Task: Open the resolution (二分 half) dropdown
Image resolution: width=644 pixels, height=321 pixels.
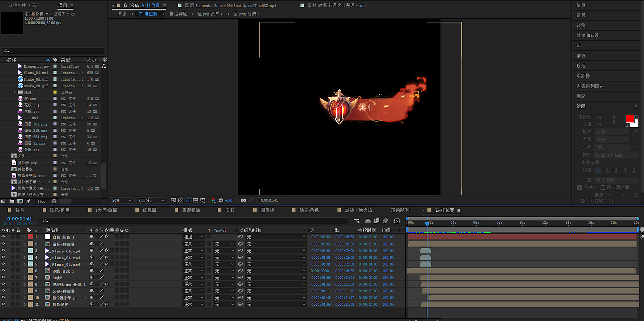Action: coord(151,200)
